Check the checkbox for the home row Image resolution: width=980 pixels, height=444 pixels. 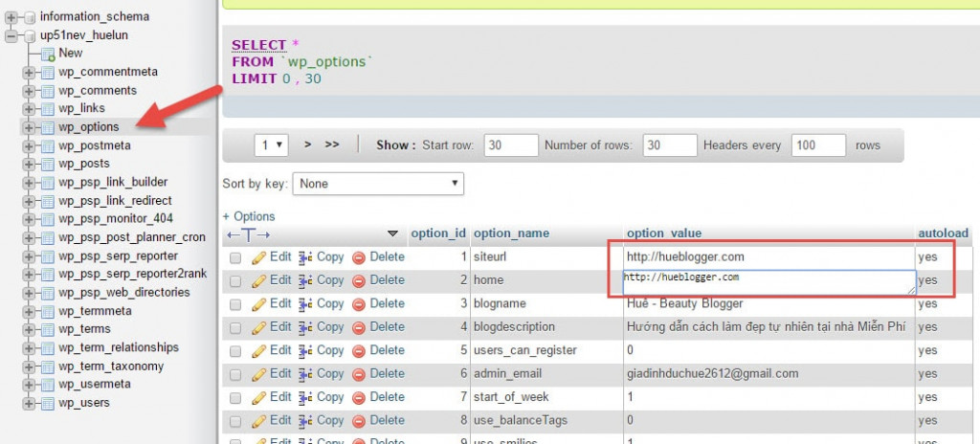pyautogui.click(x=235, y=281)
